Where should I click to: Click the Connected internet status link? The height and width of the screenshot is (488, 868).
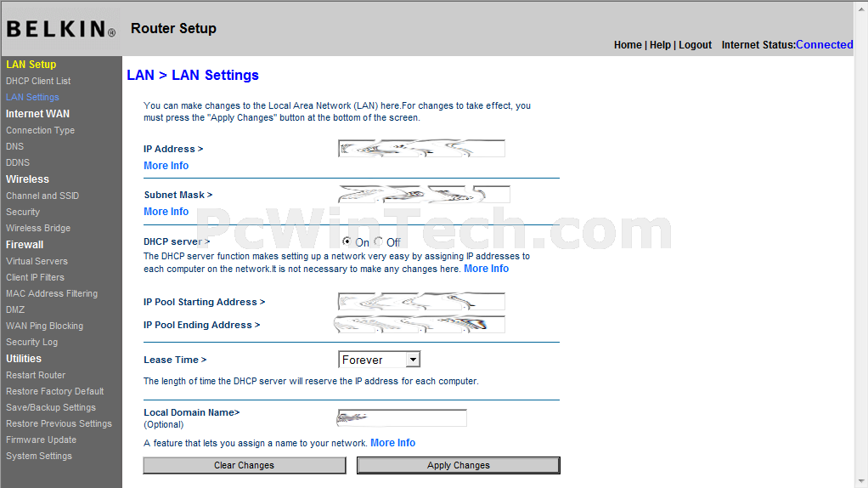825,45
